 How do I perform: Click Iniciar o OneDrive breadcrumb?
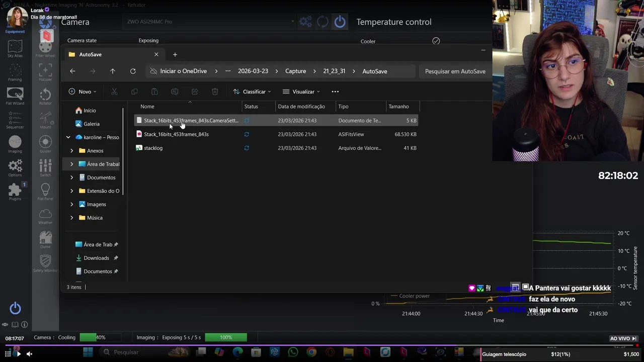coord(183,71)
